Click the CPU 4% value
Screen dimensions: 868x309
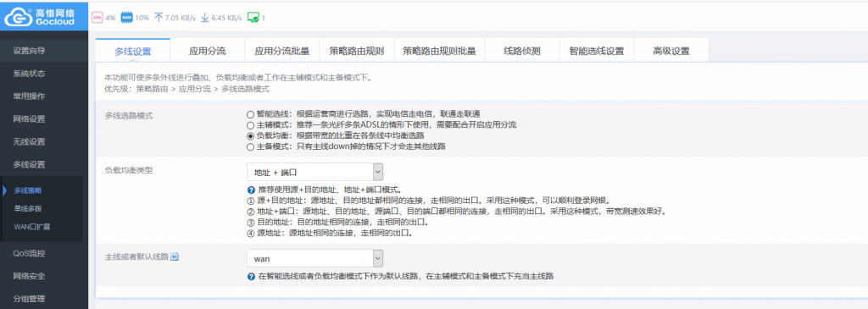click(110, 18)
